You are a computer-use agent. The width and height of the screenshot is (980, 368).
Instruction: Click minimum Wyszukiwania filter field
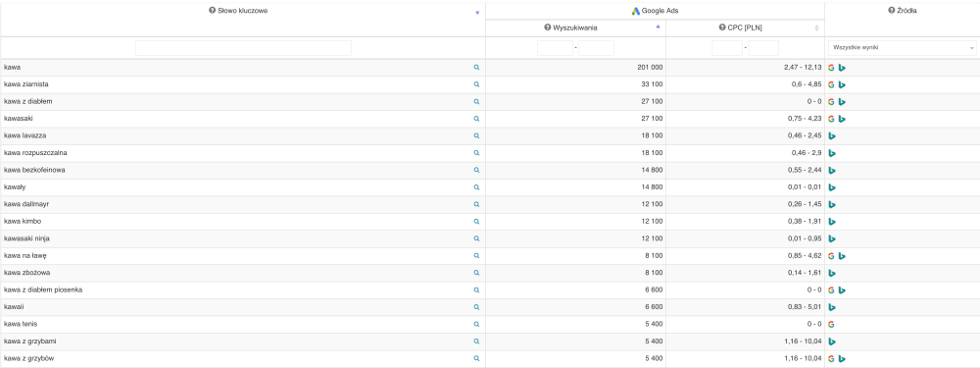(555, 48)
